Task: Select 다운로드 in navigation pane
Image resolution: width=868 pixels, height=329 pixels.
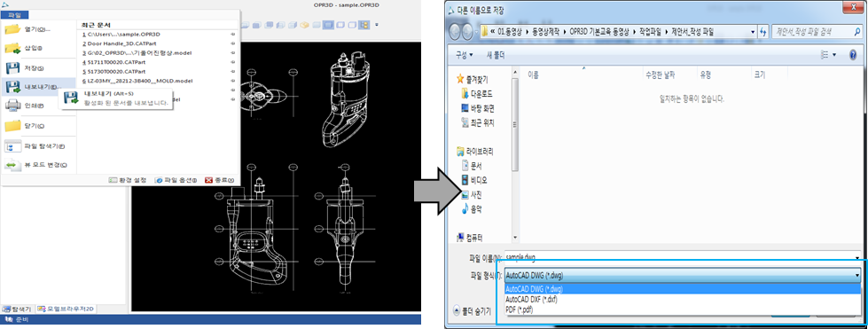Action: point(477,94)
